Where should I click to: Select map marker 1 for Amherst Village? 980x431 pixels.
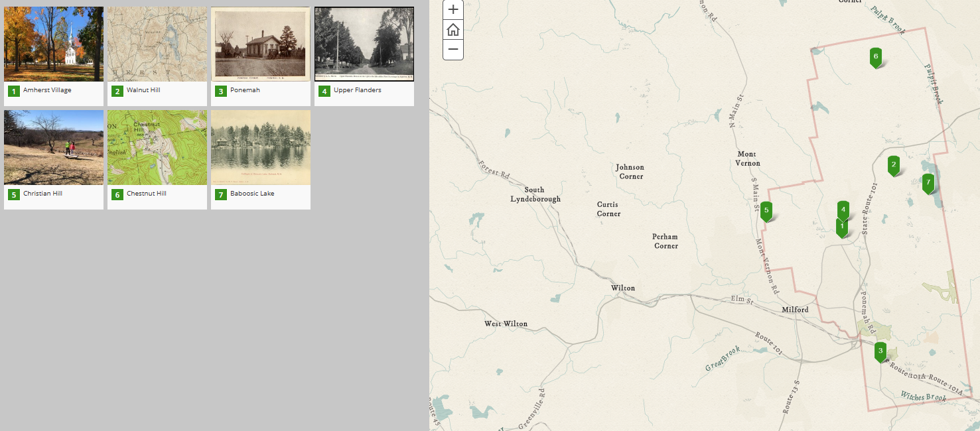(x=842, y=228)
